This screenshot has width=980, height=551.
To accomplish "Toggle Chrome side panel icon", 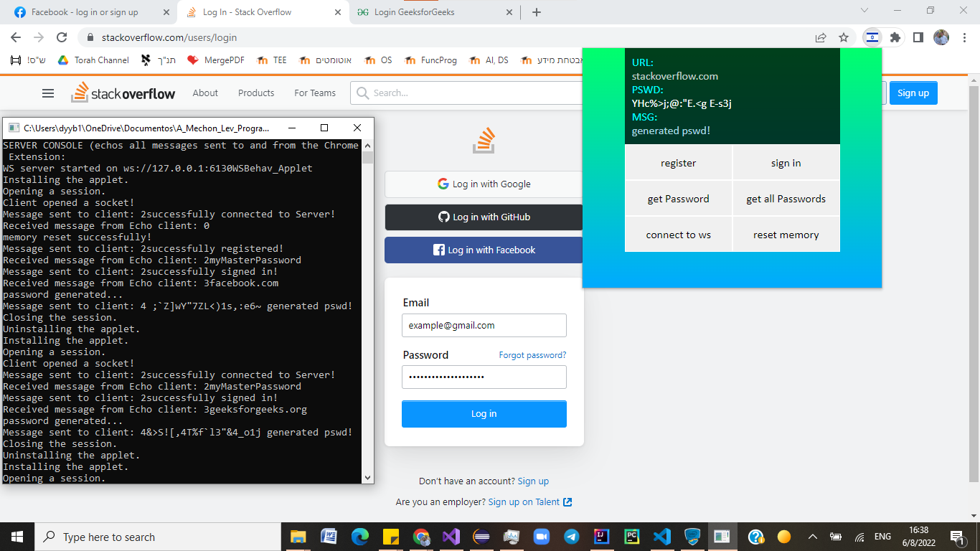I will tap(918, 37).
